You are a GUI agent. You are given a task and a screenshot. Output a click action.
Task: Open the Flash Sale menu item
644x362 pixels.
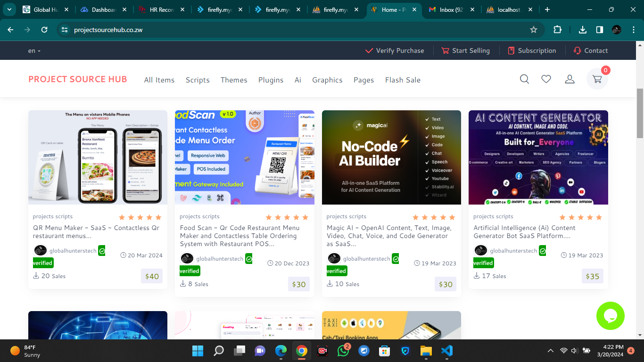click(x=403, y=80)
